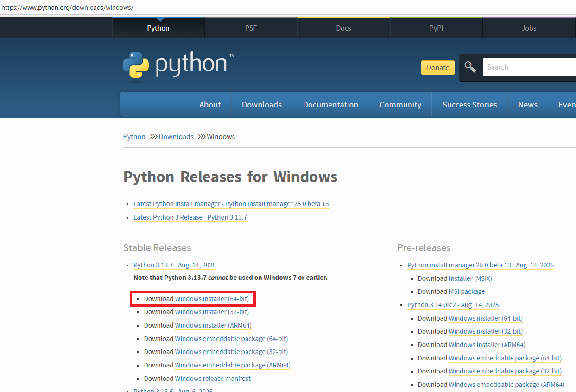Open the News menu
576x392 pixels.
[528, 105]
